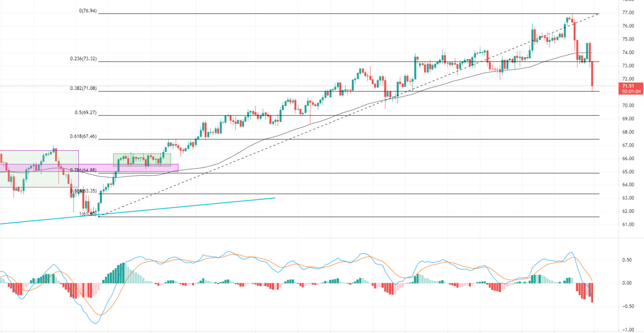Select the dashed diagonal Fibonacci trend line
The width and height of the screenshot is (644, 333).
coord(349,115)
